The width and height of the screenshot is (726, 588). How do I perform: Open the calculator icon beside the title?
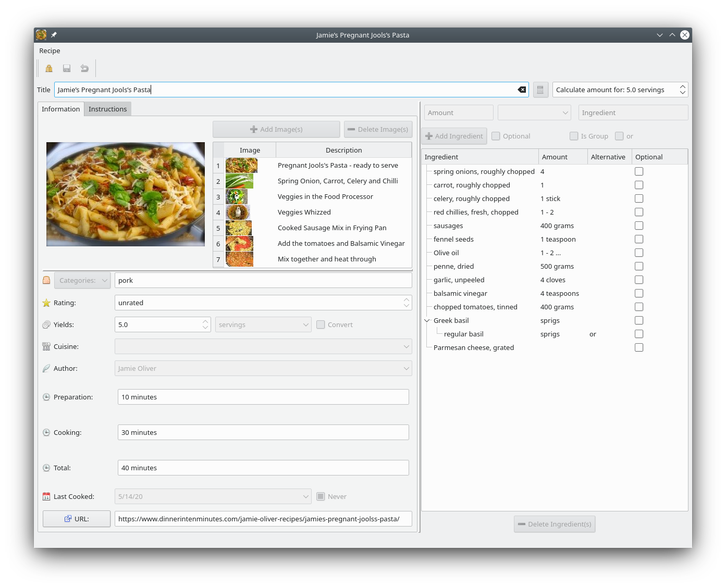pyautogui.click(x=540, y=90)
